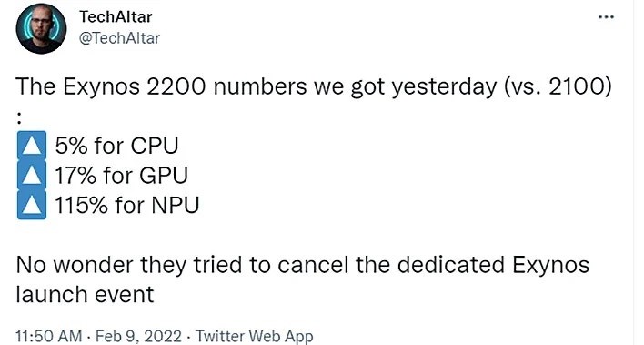Open the 11:50 AM timestamp link
The height and width of the screenshot is (345, 644).
point(48,336)
